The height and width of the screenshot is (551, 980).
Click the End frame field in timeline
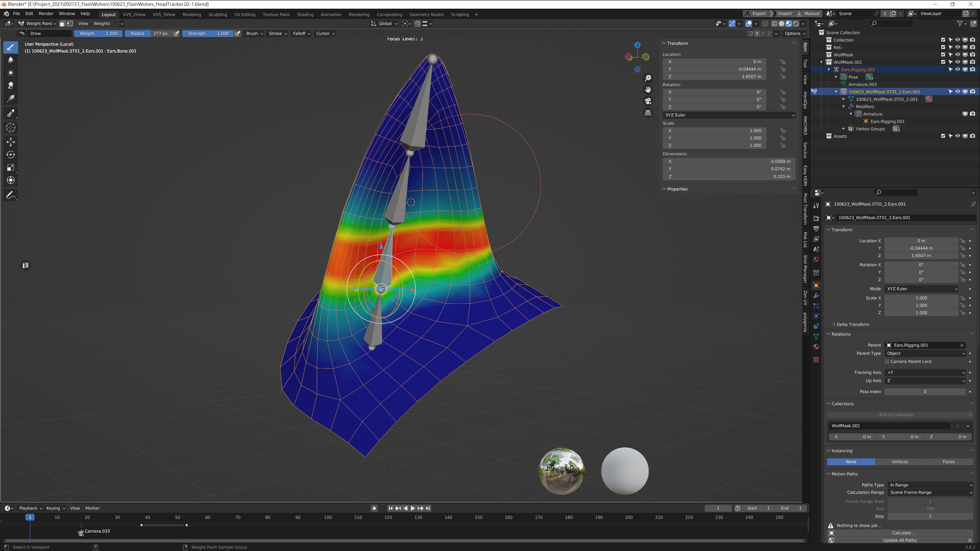[x=791, y=508]
